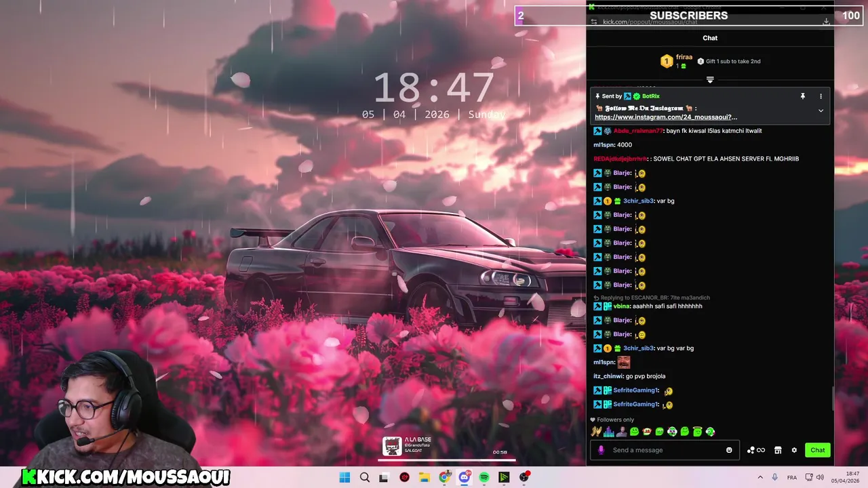Open Windows taskbar Search
The image size is (868, 488).
[x=365, y=477]
